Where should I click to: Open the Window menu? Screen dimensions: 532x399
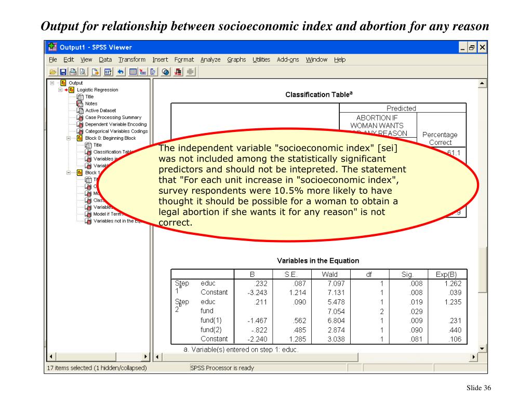(x=316, y=60)
